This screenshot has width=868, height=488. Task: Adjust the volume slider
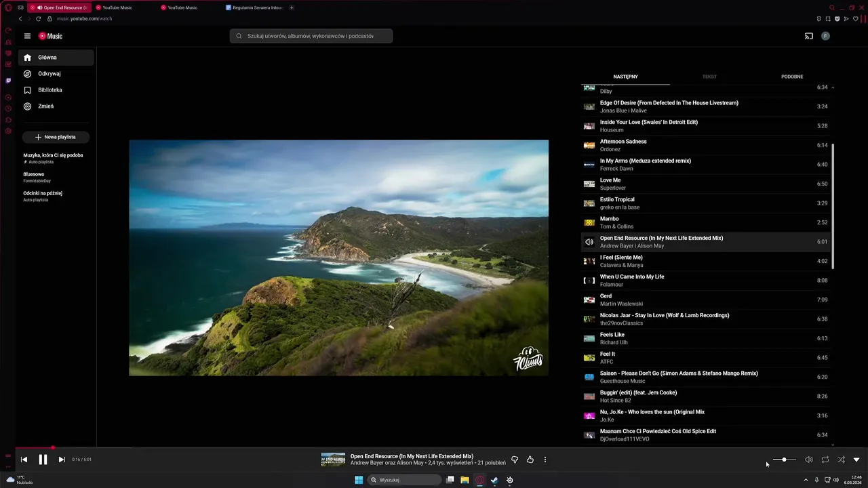click(785, 460)
